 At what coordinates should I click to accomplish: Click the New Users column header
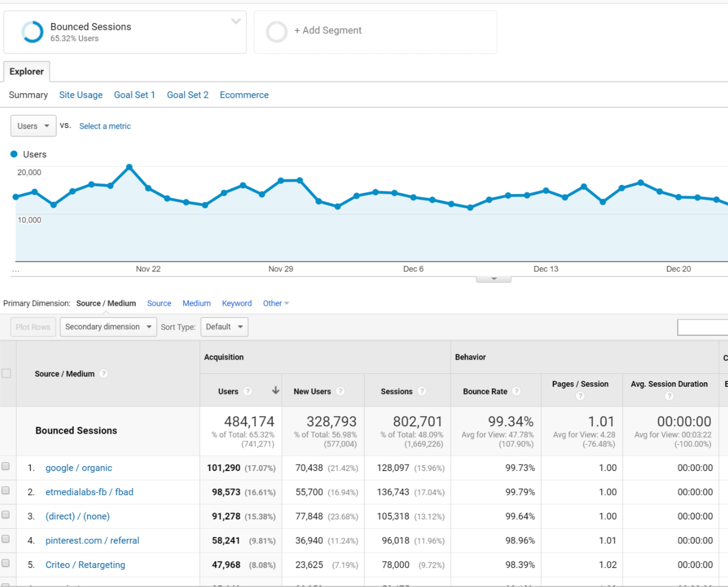(312, 391)
